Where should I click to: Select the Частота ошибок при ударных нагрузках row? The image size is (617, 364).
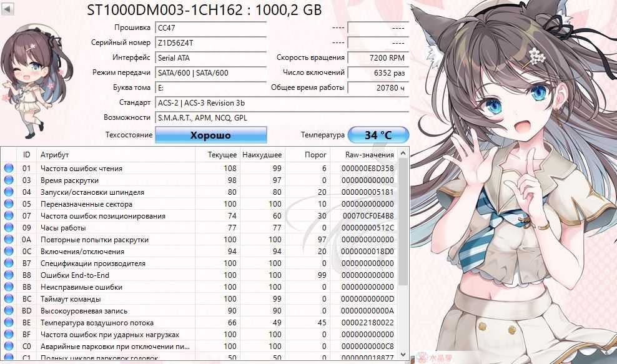click(199, 334)
